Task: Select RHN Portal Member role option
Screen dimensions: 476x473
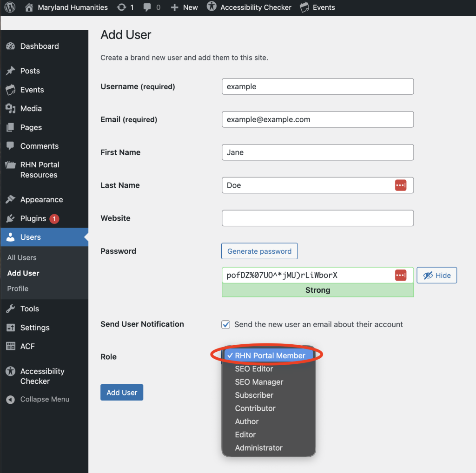Action: pos(269,355)
